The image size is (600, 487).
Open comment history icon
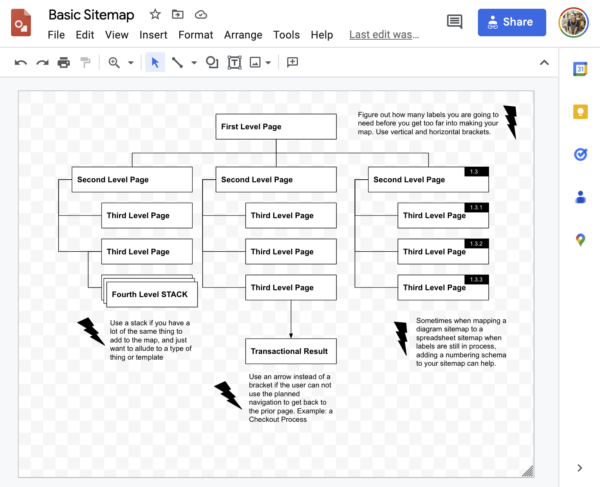click(x=455, y=22)
